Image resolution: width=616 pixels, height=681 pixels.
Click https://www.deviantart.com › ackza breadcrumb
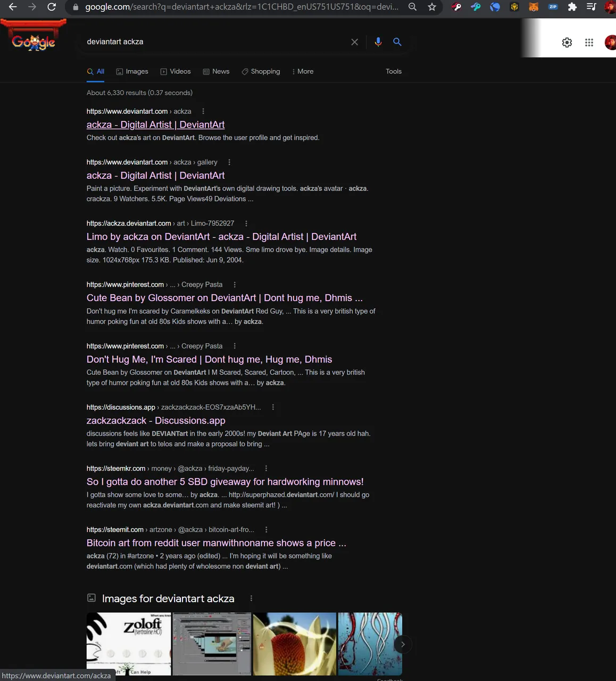coord(139,111)
